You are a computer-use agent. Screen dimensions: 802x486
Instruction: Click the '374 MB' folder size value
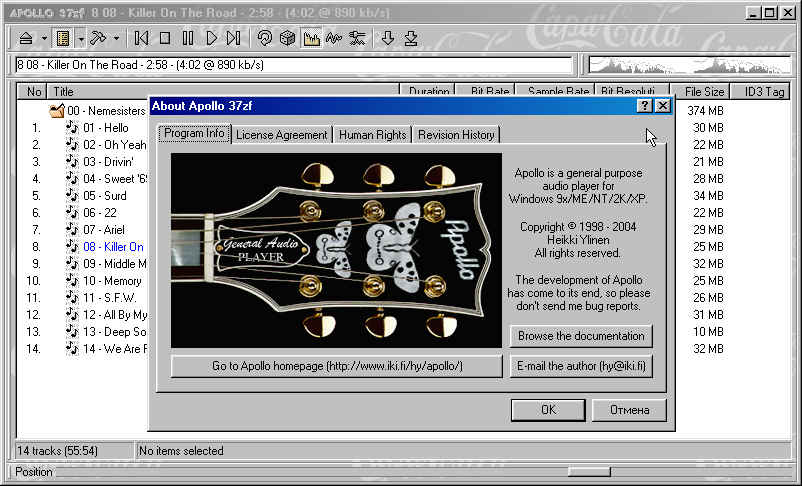coord(705,111)
